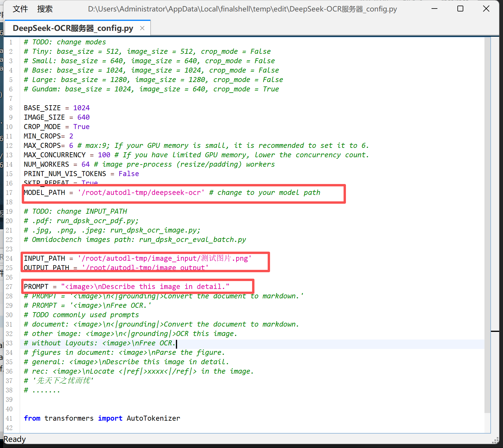Click the MODEL_PATH '/root/autodl-tmp/deepseek-ocr' string

click(141, 193)
